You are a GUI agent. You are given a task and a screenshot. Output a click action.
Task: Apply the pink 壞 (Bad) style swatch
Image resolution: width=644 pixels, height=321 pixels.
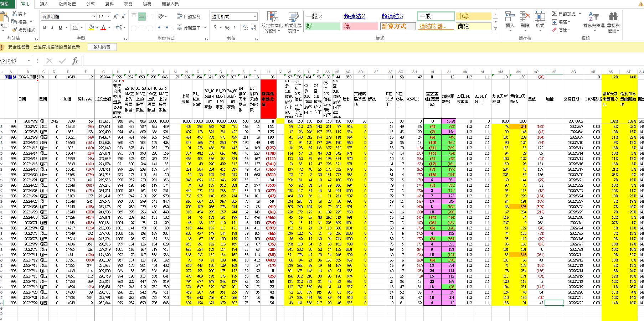(x=360, y=26)
